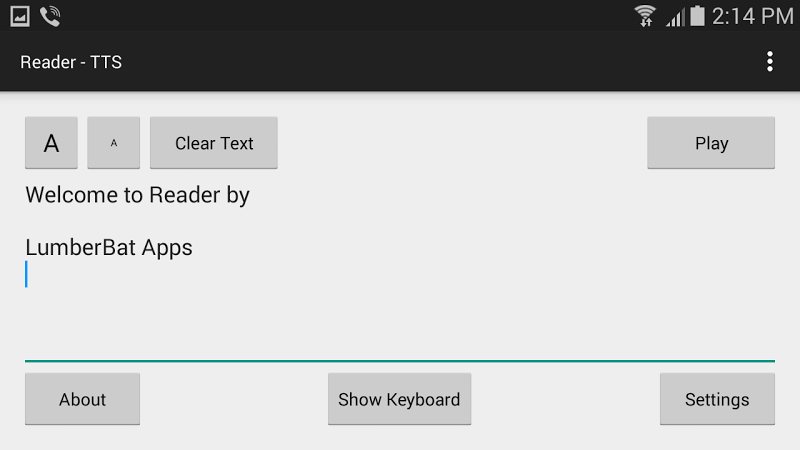Place cursor in 'Welcome to Reader by' line

tap(137, 195)
